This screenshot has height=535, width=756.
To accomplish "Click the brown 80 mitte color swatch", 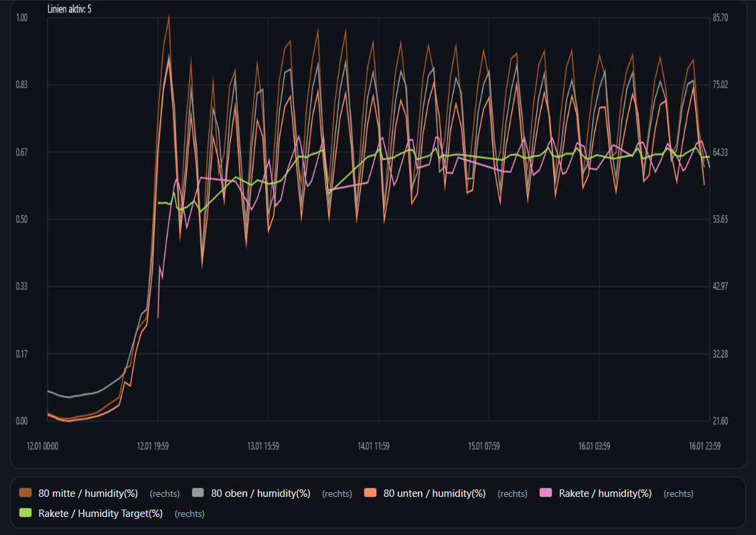I will click(26, 493).
